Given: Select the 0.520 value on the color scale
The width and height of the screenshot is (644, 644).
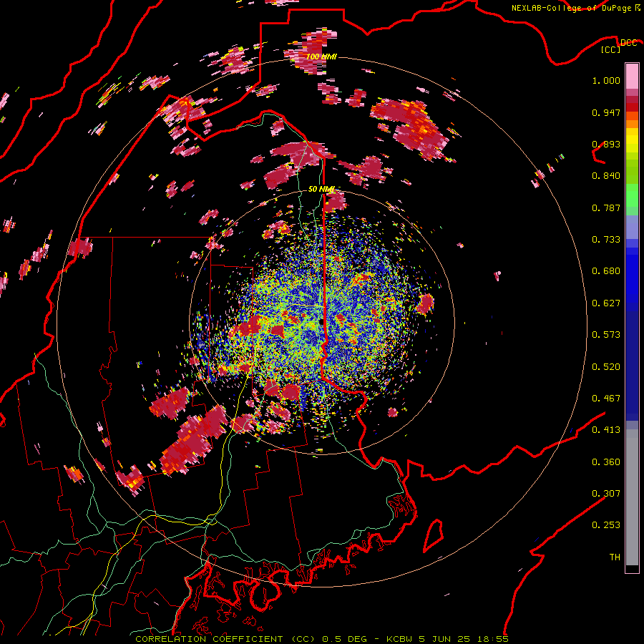Looking at the screenshot, I should 606,367.
